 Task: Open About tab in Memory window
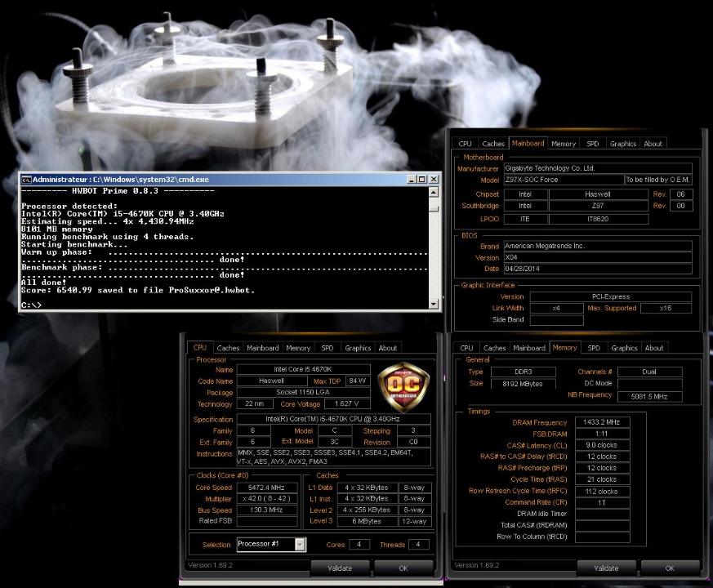pyautogui.click(x=654, y=348)
